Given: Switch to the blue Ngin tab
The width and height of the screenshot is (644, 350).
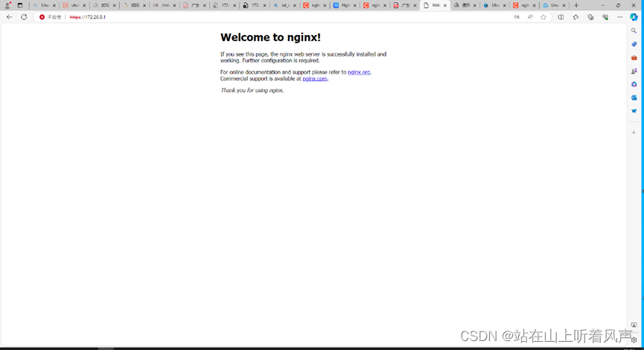Looking at the screenshot, I should click(345, 5).
